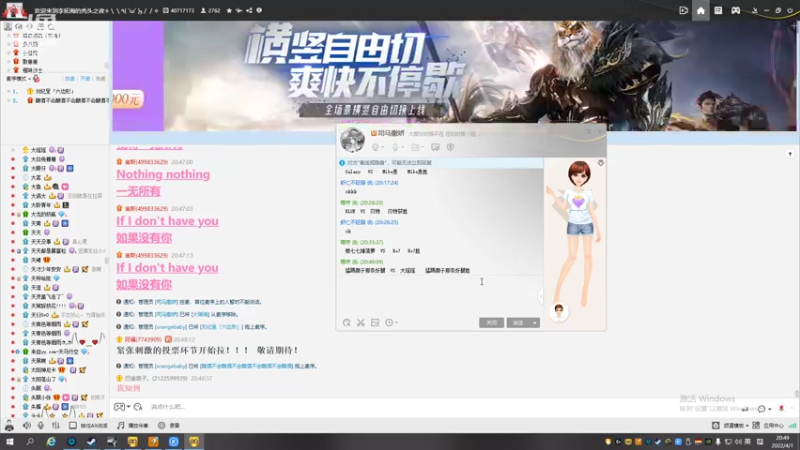Screen dimensions: 800x450
Task: Collapse the avatar side panel arrow
Action: [x=541, y=295]
